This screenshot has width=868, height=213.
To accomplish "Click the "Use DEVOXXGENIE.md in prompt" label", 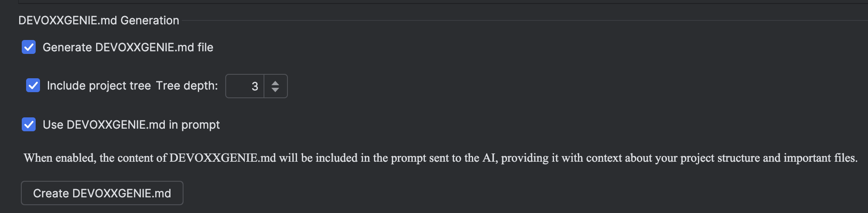I will [131, 125].
